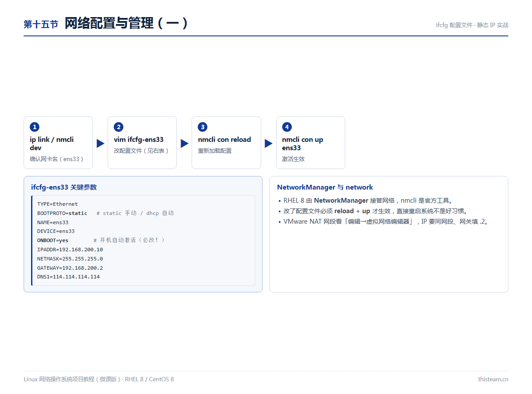Click the caption 改配置文件（见右表）
This screenshot has height=394, width=532.
click(x=141, y=151)
